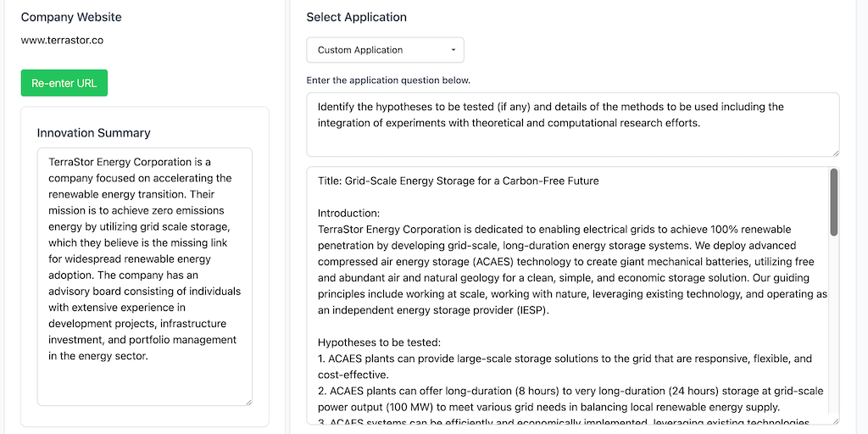The width and height of the screenshot is (868, 434).
Task: Click the green Re-enter URL button
Action: (64, 83)
